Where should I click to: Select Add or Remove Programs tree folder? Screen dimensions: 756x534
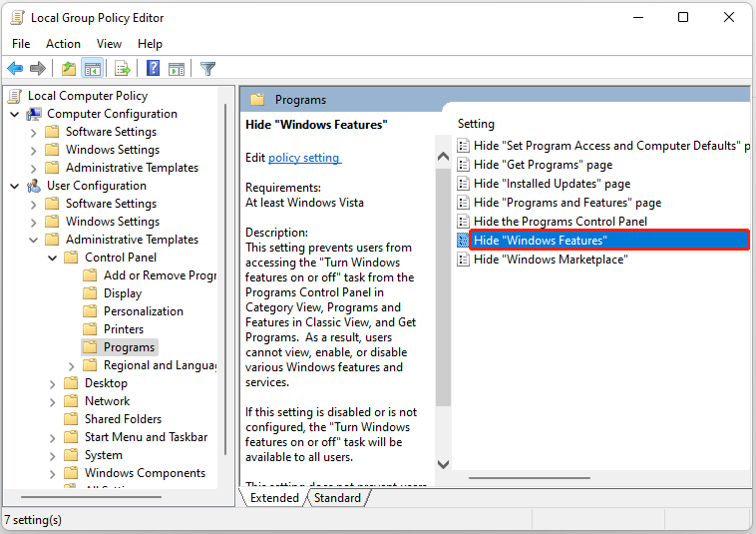(x=160, y=275)
